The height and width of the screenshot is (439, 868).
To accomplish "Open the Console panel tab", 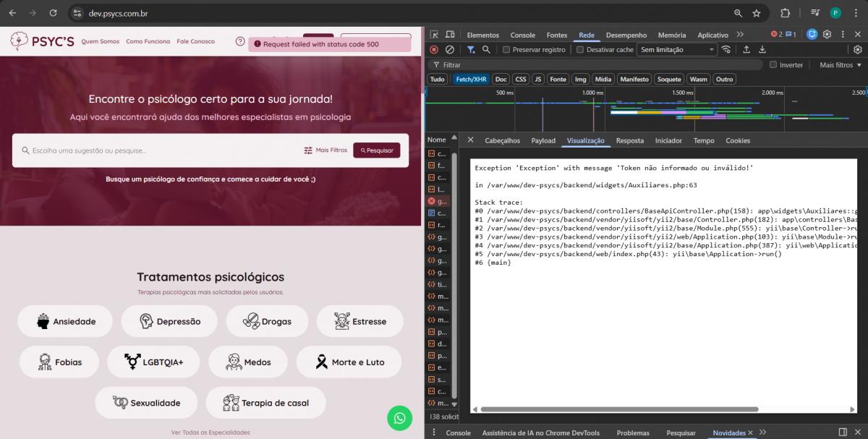I will point(522,35).
